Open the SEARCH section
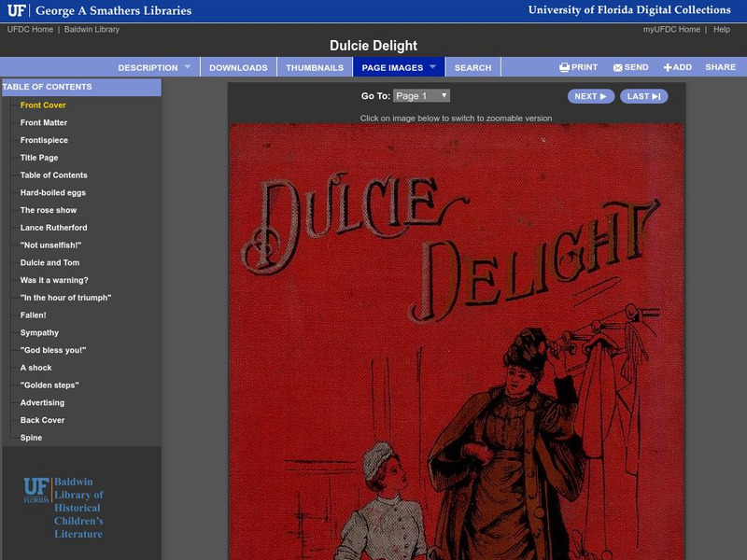 472,67
